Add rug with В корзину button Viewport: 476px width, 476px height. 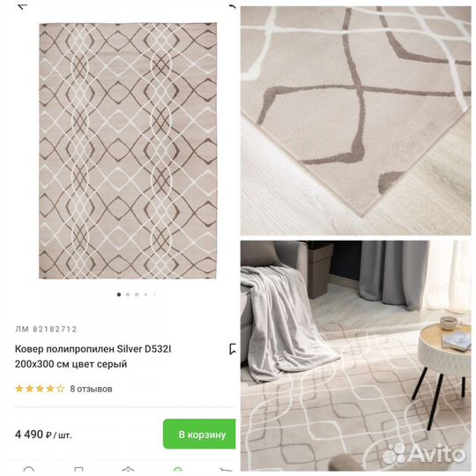199,434
